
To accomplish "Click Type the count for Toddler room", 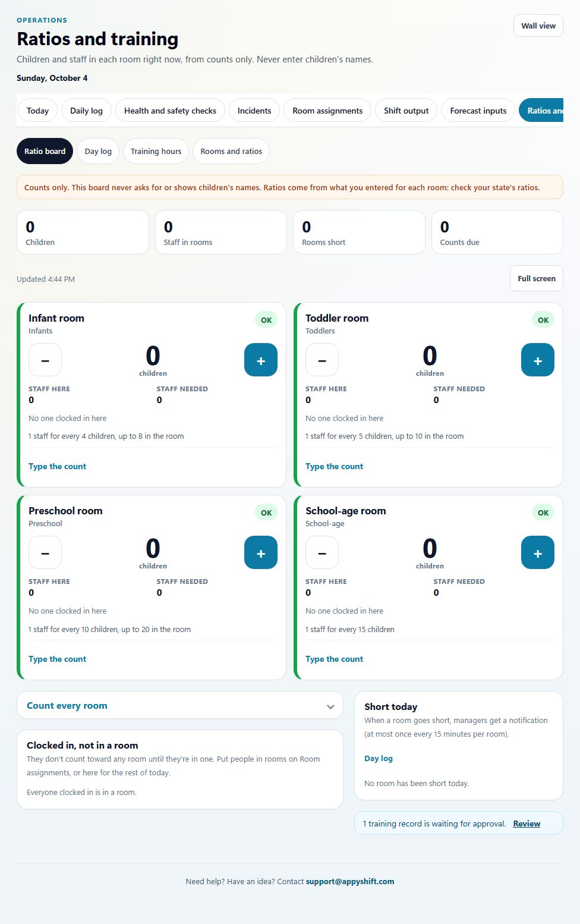I will point(335,466).
